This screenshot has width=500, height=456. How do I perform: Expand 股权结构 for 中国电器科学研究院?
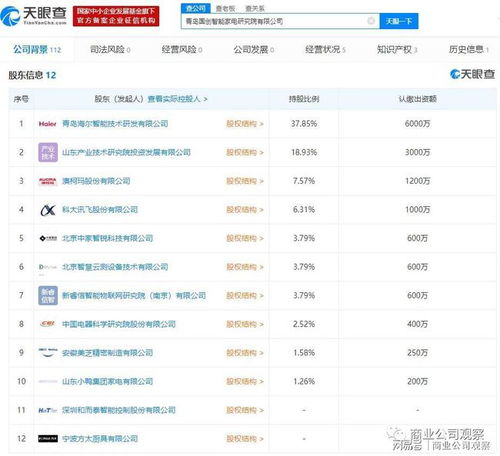click(245, 324)
